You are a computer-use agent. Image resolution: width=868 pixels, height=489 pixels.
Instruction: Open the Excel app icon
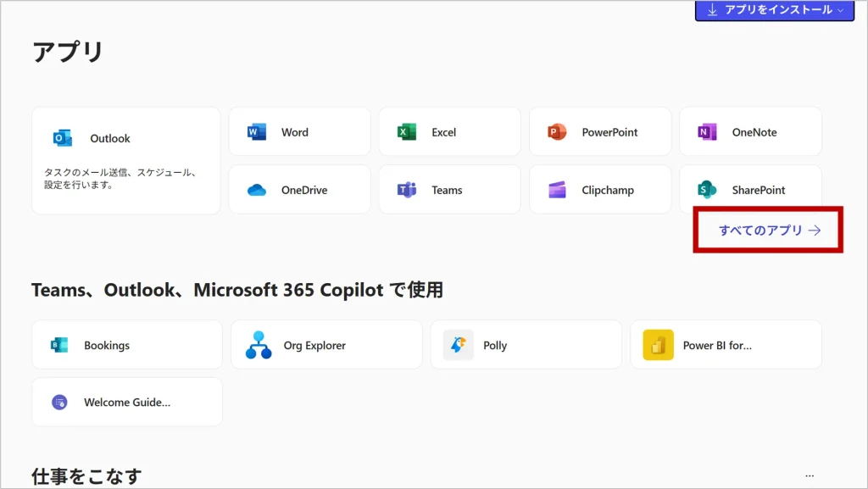(407, 132)
